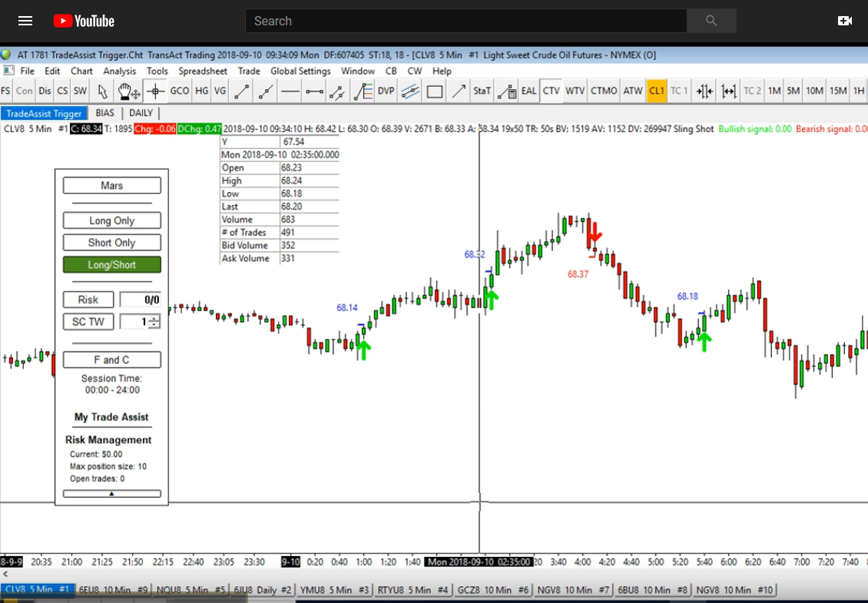Open the File menu

tap(27, 71)
